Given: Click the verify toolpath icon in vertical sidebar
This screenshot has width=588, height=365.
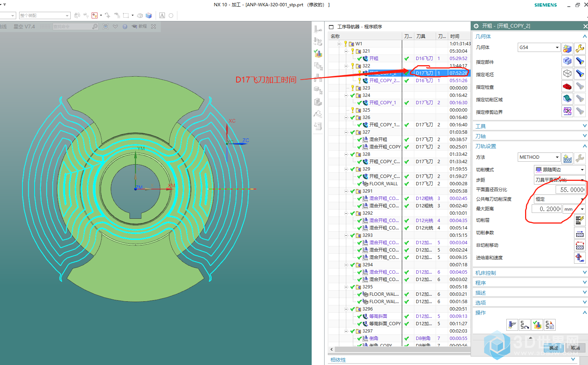Looking at the screenshot, I should 318,53.
